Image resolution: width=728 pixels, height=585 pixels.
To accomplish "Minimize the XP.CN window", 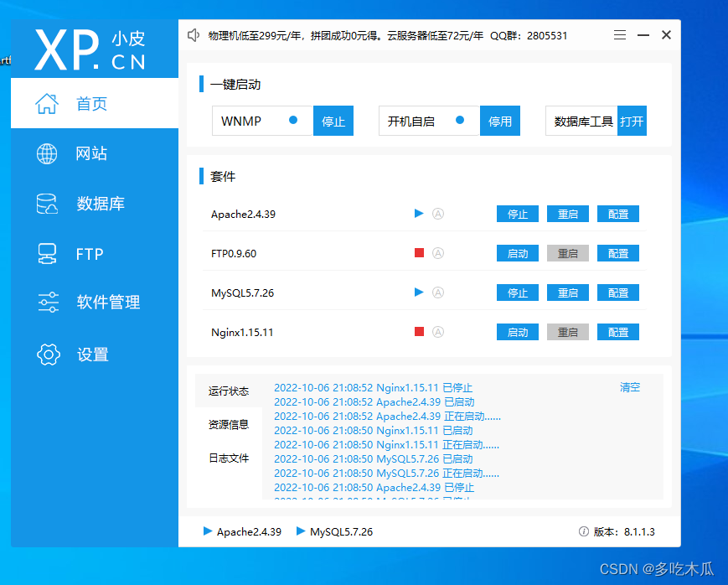I will tap(643, 35).
